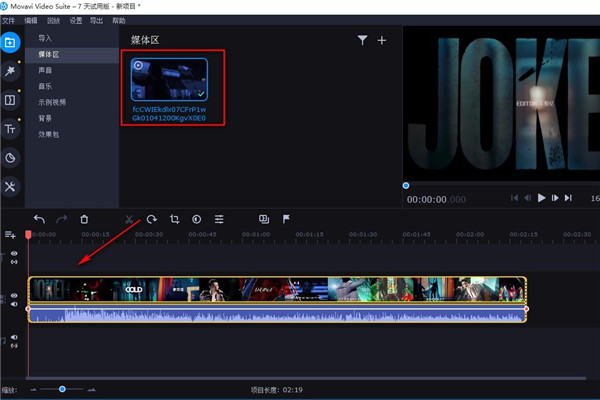This screenshot has height=400, width=600.
Task: Mute the video track audio speaker
Action: tap(14, 306)
